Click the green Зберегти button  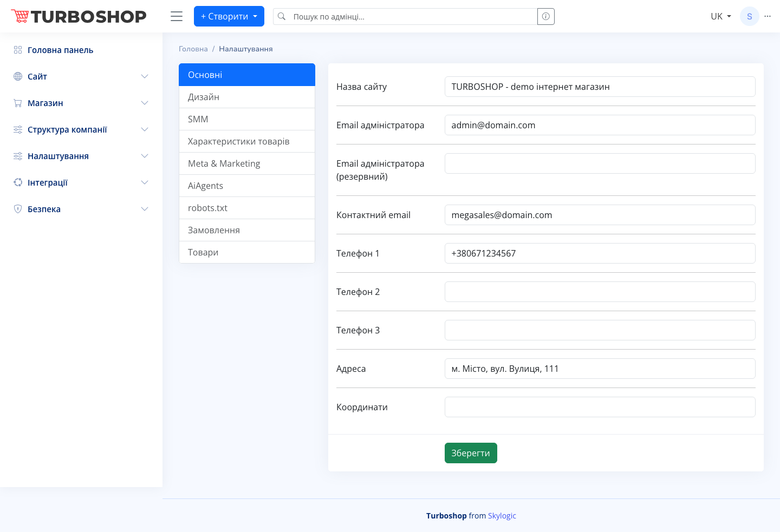pyautogui.click(x=471, y=453)
